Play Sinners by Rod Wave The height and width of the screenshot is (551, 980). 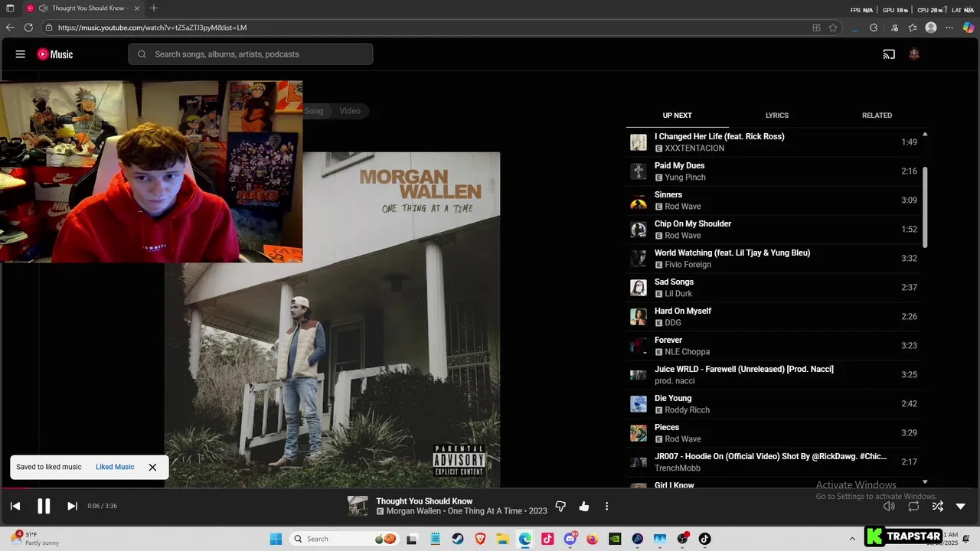(773, 201)
